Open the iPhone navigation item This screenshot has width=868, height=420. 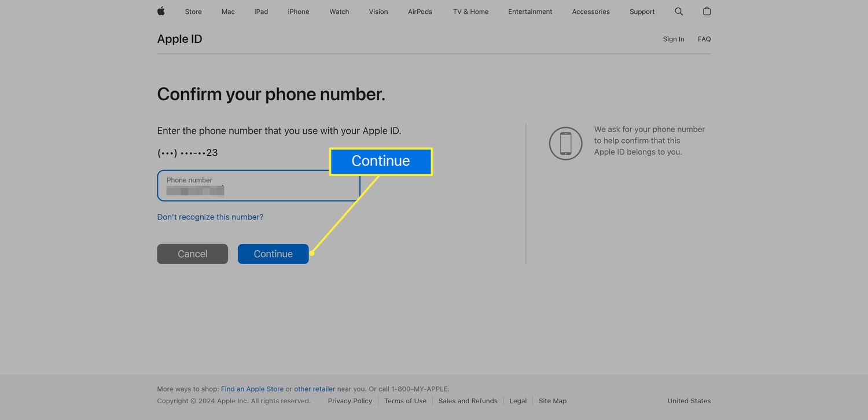tap(299, 12)
